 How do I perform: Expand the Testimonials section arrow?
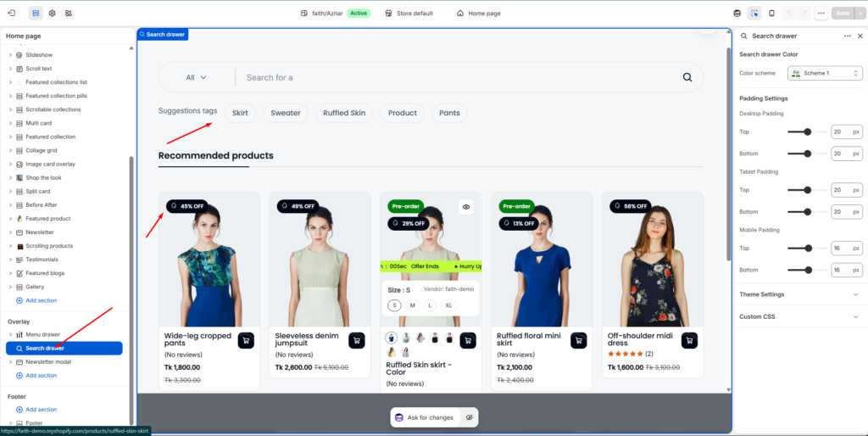click(x=10, y=260)
